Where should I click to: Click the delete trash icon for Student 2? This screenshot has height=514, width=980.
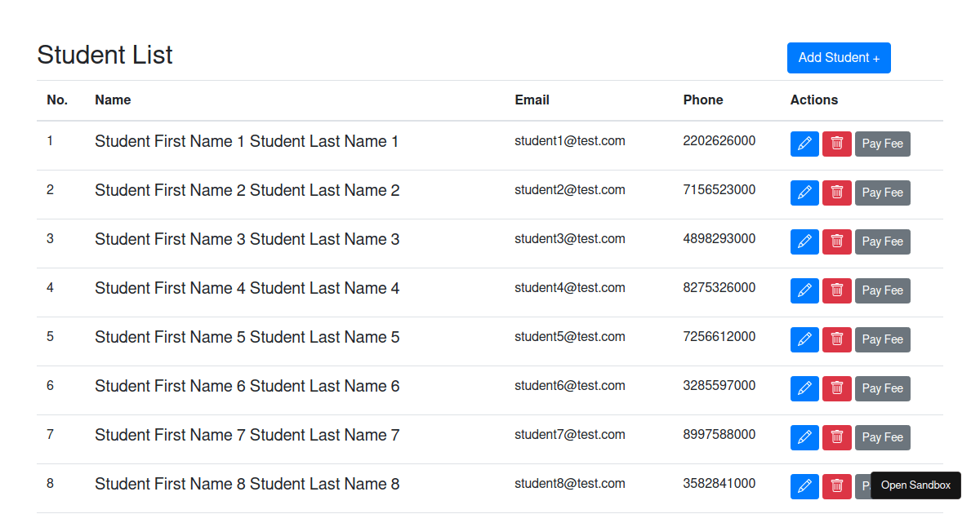(836, 193)
